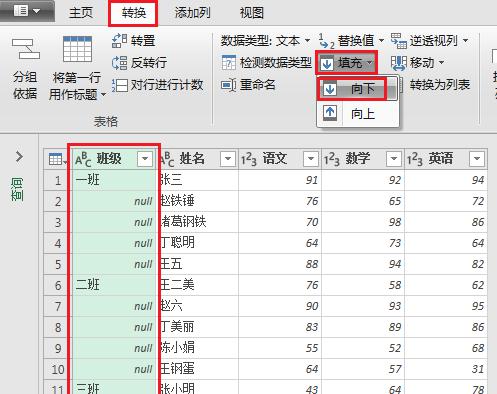
Task: Click the 将第一行用作标题 table icon
Action: [x=77, y=49]
